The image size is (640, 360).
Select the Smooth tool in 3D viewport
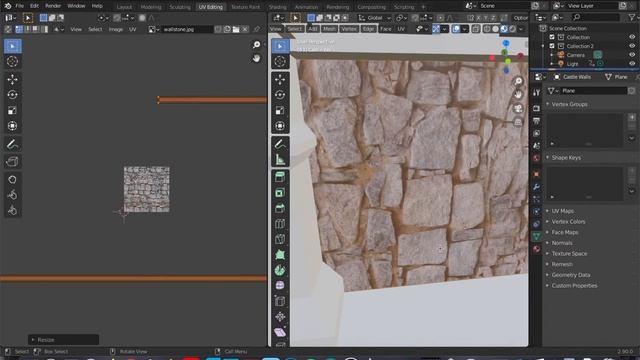[x=280, y=285]
